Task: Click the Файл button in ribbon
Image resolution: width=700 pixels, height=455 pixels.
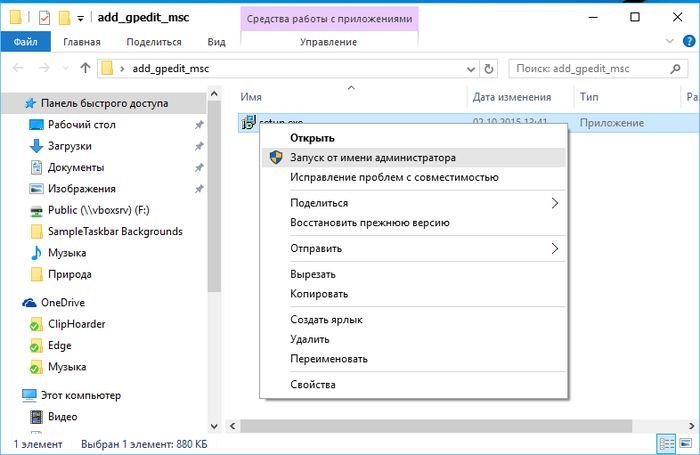Action: tap(26, 42)
